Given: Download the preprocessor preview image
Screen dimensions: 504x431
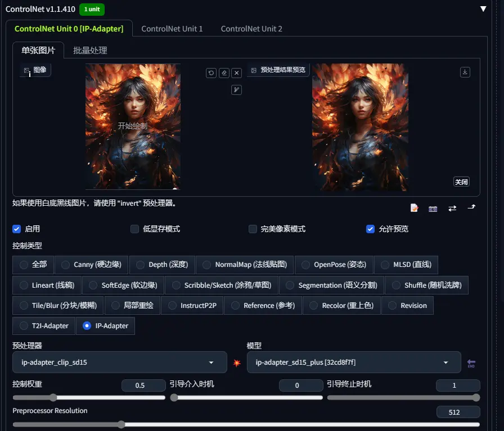Looking at the screenshot, I should (465, 72).
